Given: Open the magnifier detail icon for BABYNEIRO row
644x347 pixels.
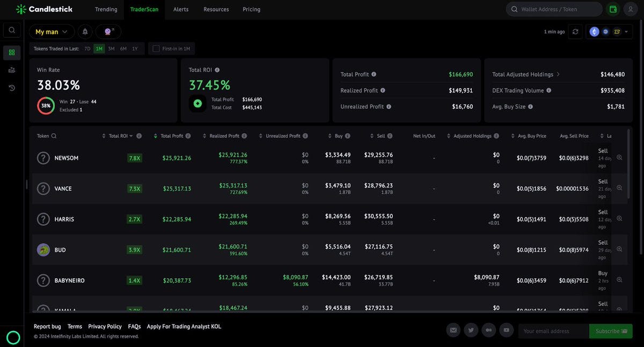Looking at the screenshot, I should 619,280.
